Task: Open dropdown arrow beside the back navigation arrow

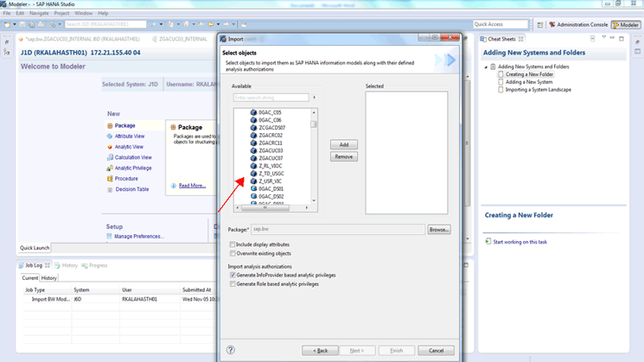Action: click(218, 25)
